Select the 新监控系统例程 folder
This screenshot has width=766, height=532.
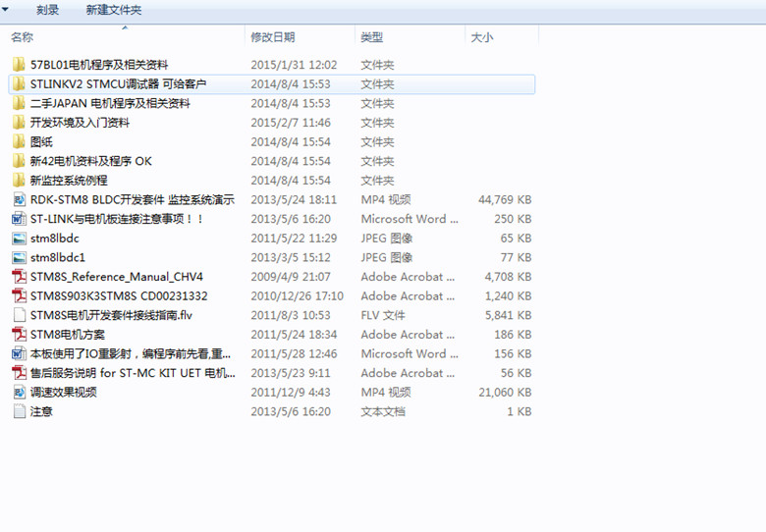click(x=69, y=180)
